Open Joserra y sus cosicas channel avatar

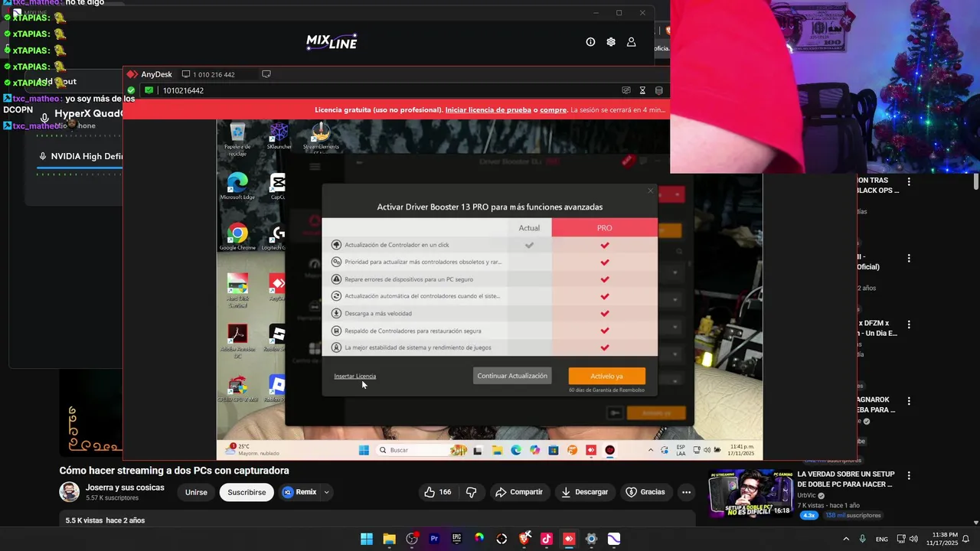point(70,492)
